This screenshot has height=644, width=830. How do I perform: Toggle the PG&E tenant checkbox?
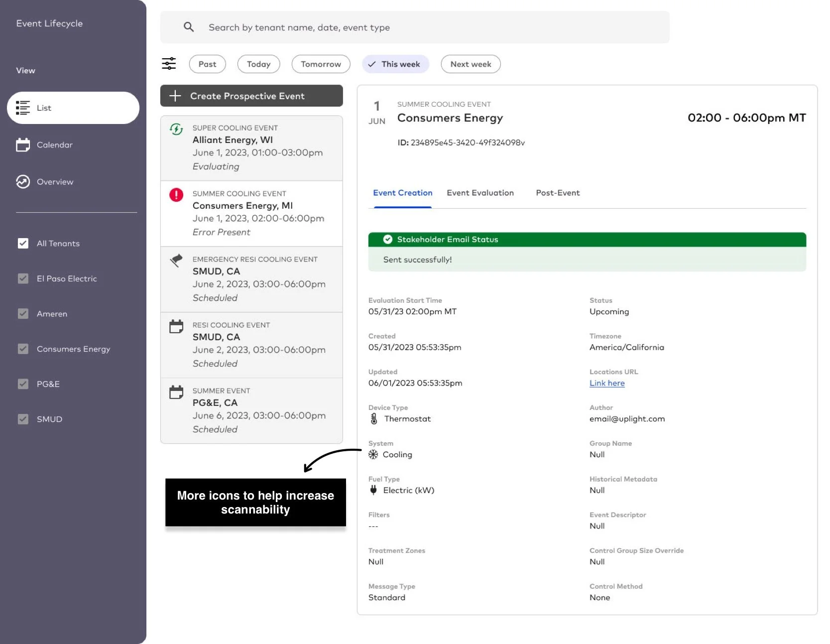pos(23,384)
